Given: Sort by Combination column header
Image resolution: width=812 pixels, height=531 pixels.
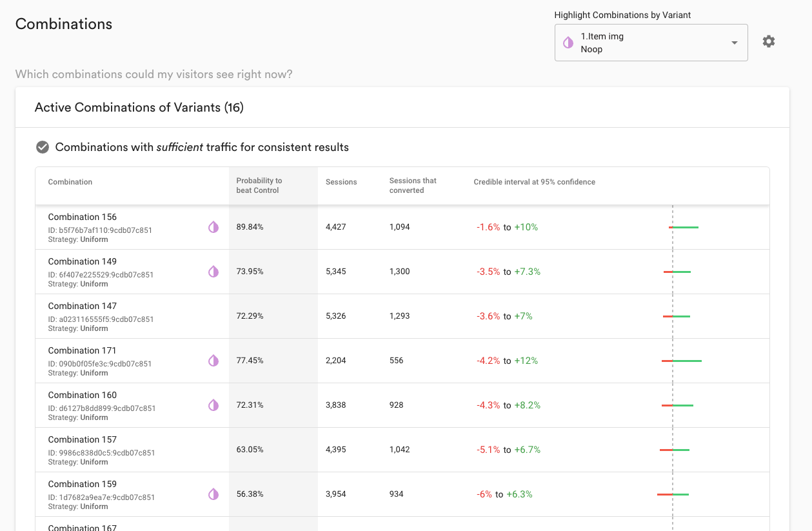Looking at the screenshot, I should [70, 182].
